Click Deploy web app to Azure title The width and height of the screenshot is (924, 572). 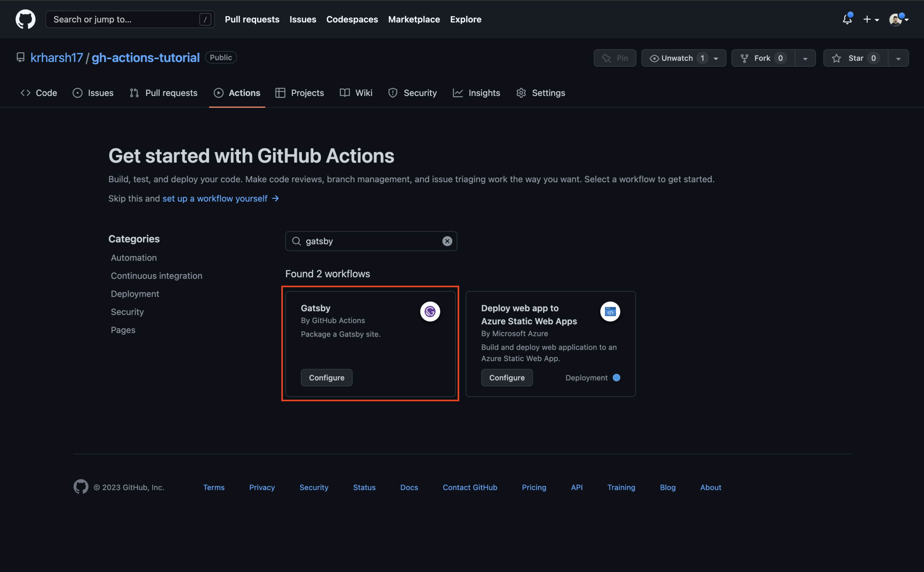(529, 315)
